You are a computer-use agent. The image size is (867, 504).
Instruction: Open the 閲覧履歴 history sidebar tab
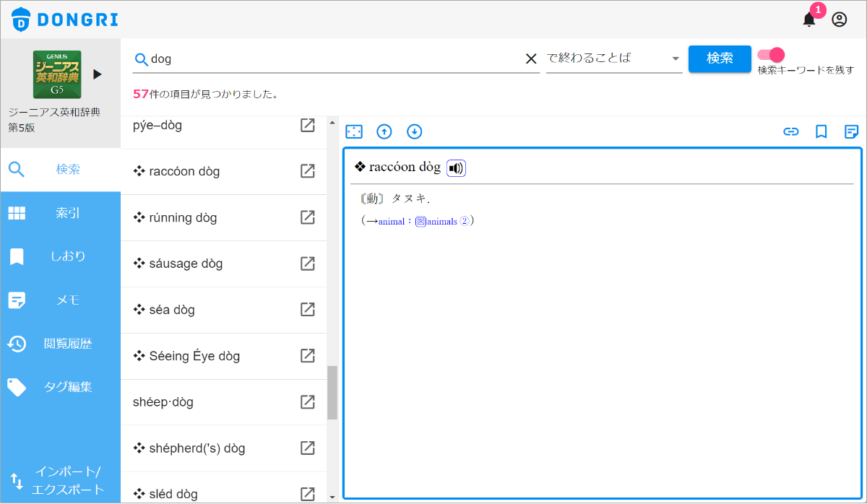pyautogui.click(x=61, y=344)
